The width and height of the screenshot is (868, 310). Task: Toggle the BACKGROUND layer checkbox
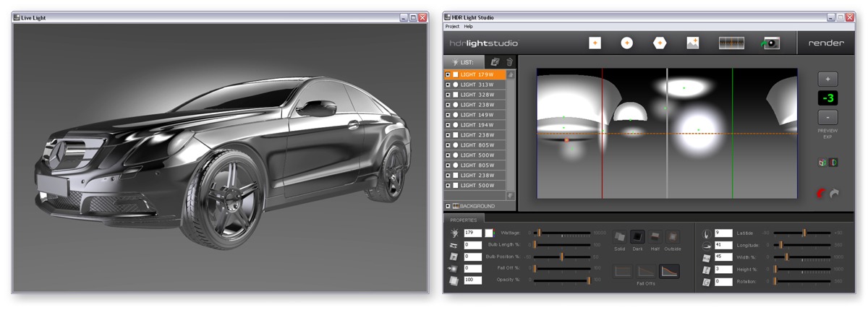coord(448,206)
